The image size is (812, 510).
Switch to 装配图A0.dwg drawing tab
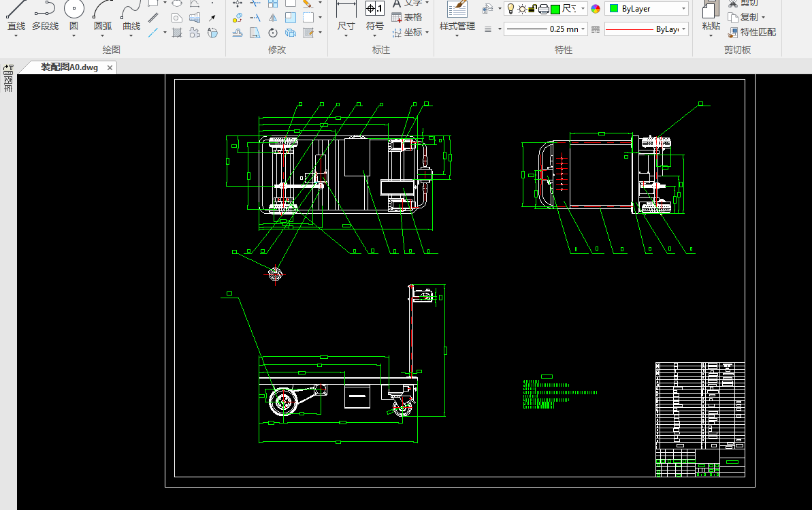click(68, 67)
